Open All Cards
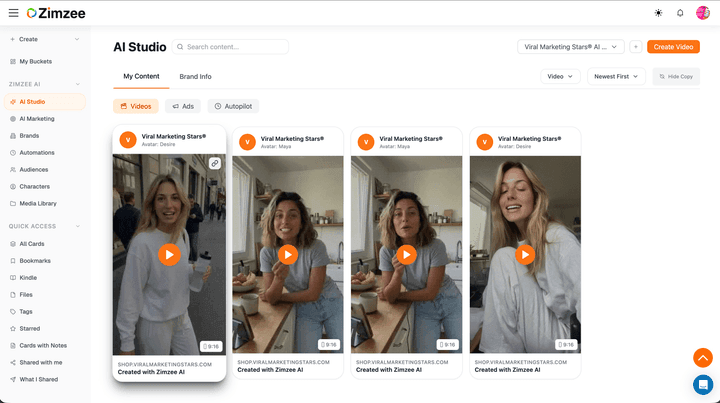The width and height of the screenshot is (720, 403). click(45, 244)
